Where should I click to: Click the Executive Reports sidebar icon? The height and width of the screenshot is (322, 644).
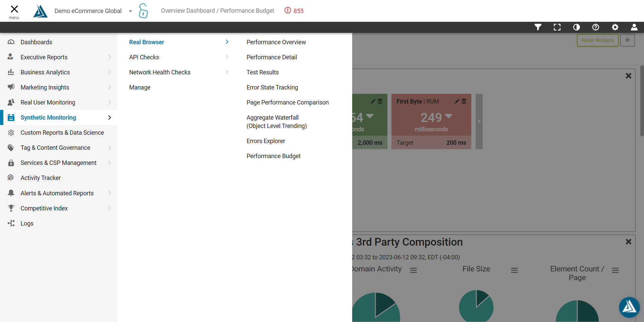pyautogui.click(x=11, y=57)
